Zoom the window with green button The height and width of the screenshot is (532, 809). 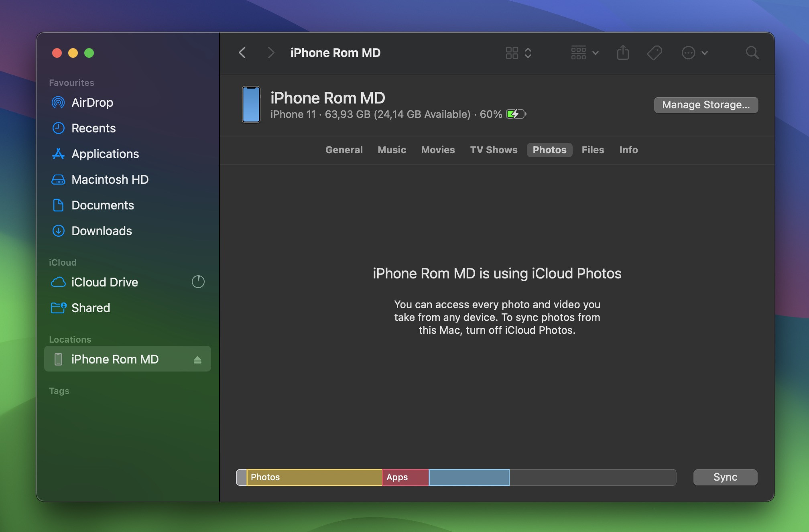[x=89, y=53]
